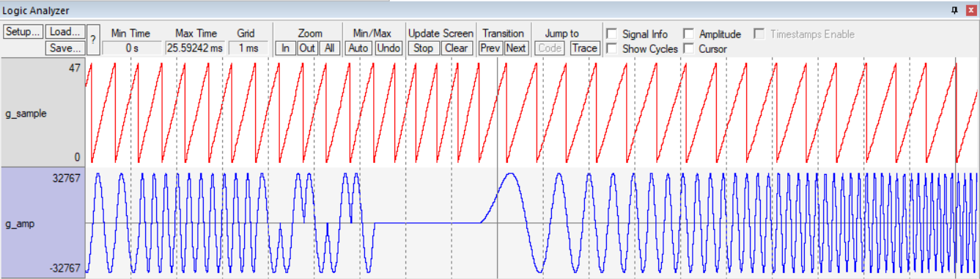Jump to Prev transition

click(490, 48)
